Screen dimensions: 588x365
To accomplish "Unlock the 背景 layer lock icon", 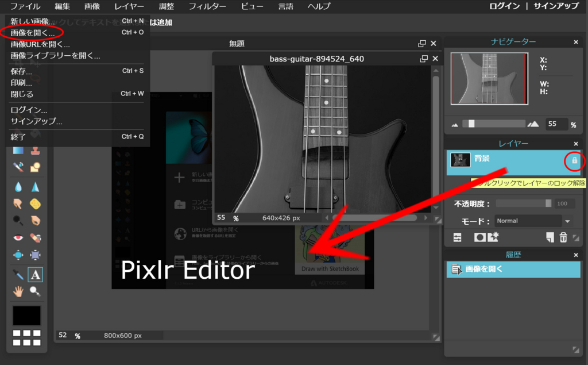I will tap(574, 160).
